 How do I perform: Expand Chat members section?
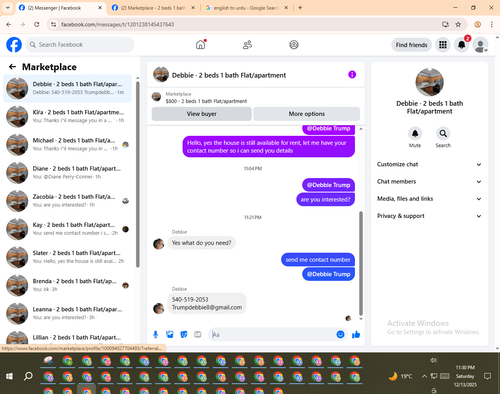429,182
